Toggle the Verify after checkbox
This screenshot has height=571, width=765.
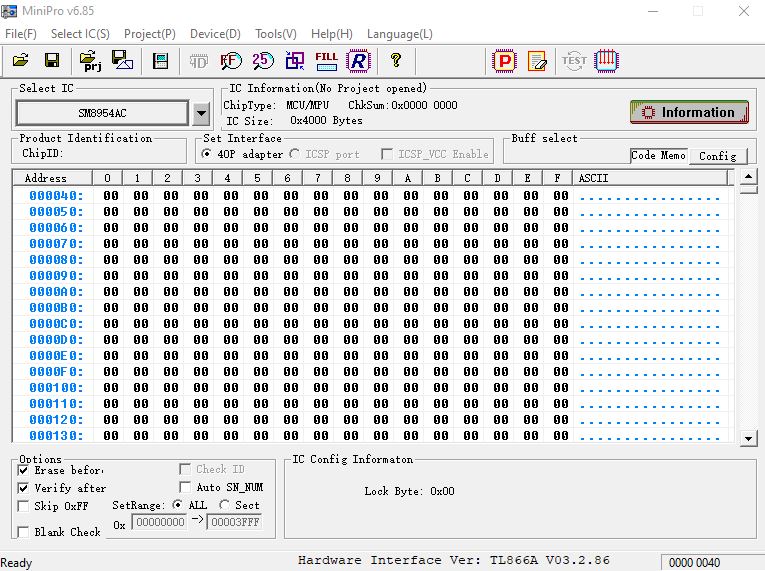(x=23, y=488)
